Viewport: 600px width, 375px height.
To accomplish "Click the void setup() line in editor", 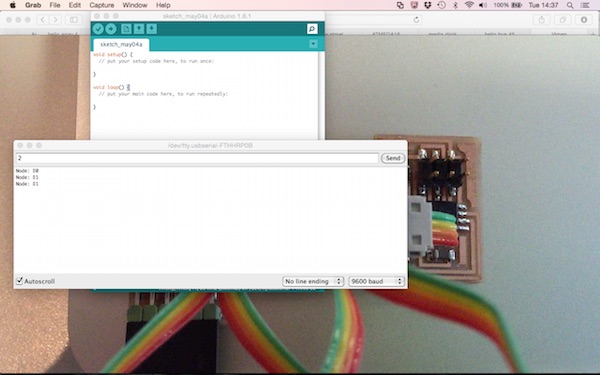I will 113,55.
